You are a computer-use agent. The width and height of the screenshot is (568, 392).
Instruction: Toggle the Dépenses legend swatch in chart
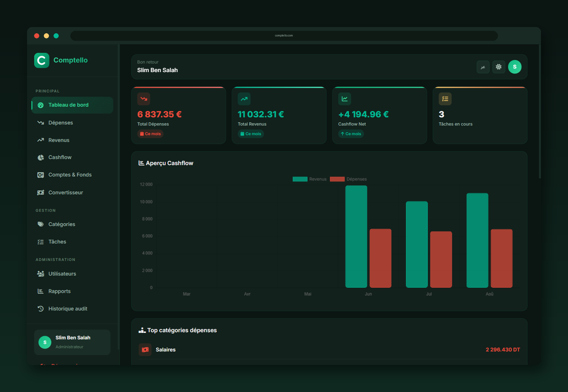pos(337,179)
